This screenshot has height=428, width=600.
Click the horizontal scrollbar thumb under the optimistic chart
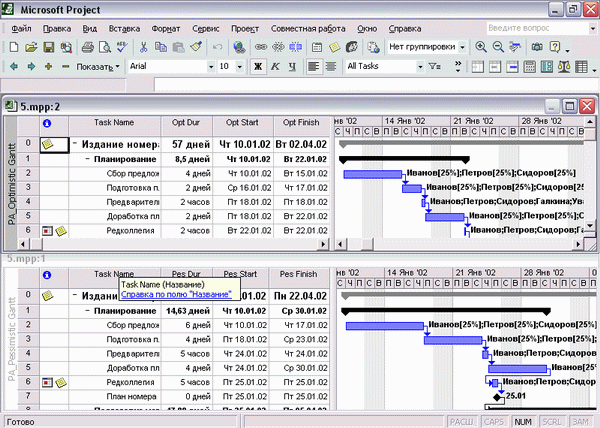pyautogui.click(x=367, y=244)
